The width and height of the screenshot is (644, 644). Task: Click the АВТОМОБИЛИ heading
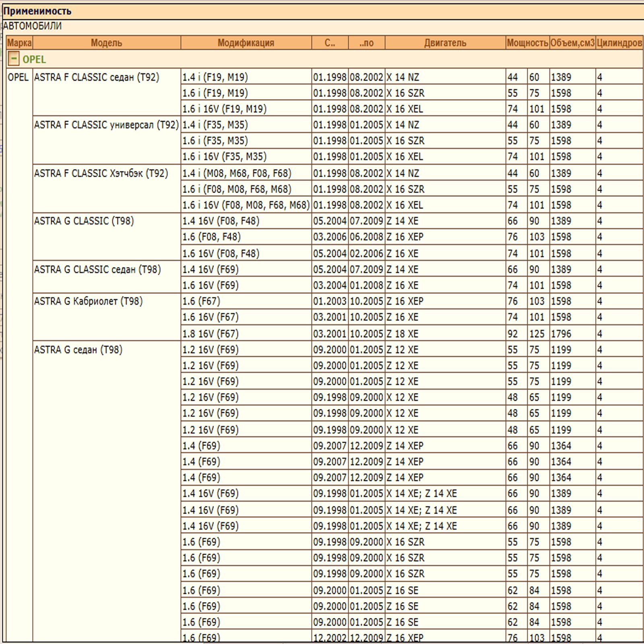(32, 26)
